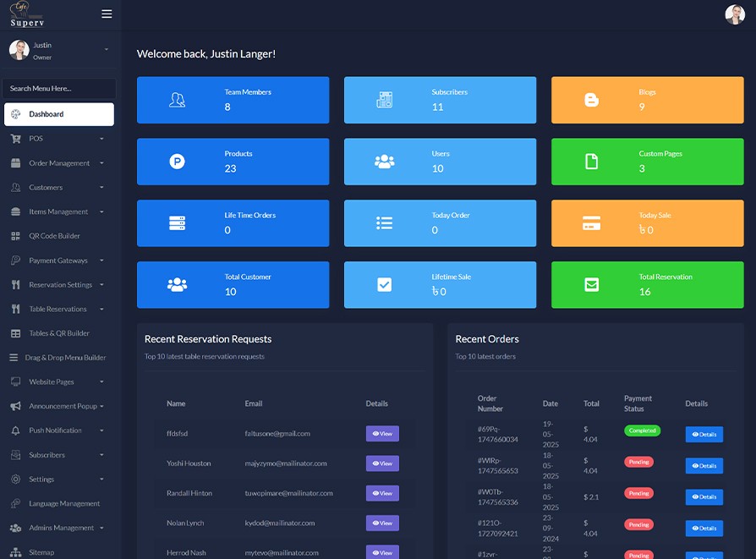Click the Team Members card icon
756x559 pixels.
(x=177, y=100)
